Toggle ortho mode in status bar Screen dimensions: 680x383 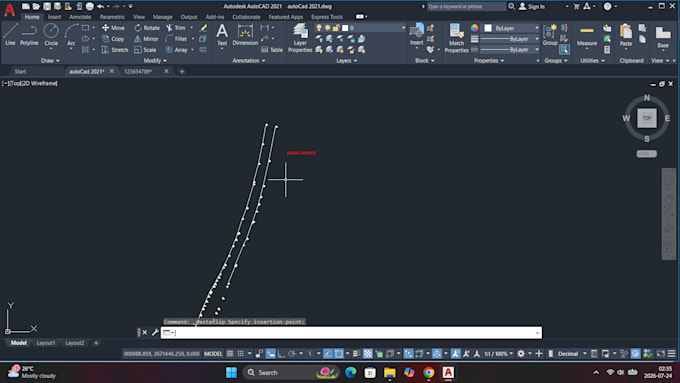(x=281, y=354)
